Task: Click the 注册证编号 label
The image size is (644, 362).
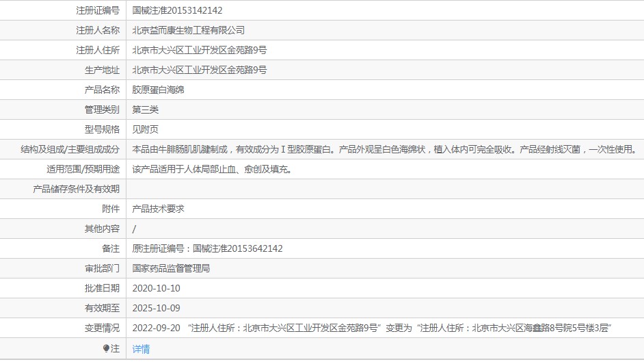Action: 98,10
